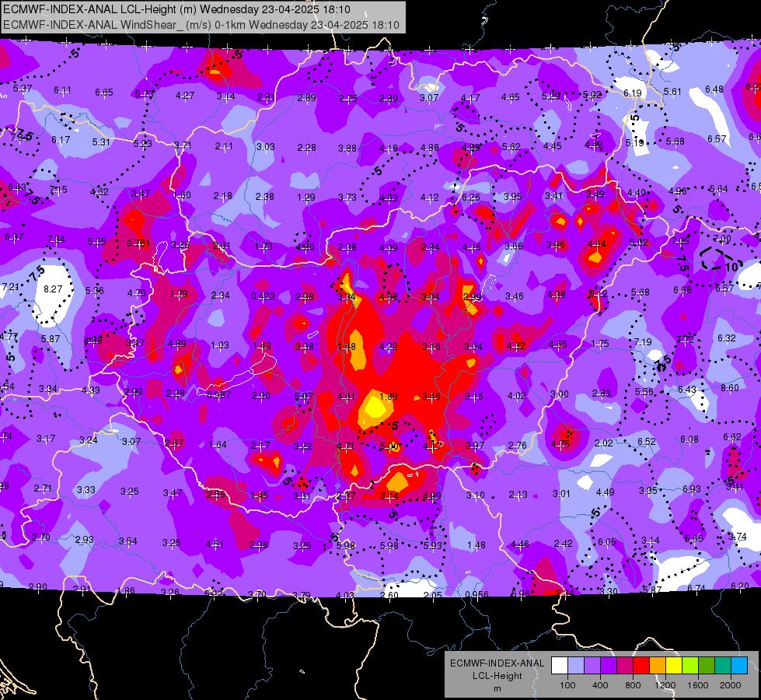761x700 pixels.
Task: Click the 1.60 grid value
Action: point(182,195)
